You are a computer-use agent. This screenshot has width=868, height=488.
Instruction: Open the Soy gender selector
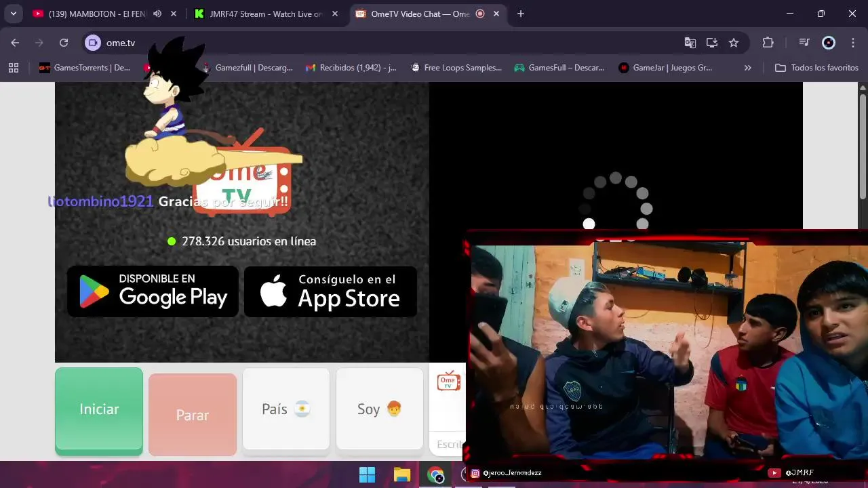[380, 409]
